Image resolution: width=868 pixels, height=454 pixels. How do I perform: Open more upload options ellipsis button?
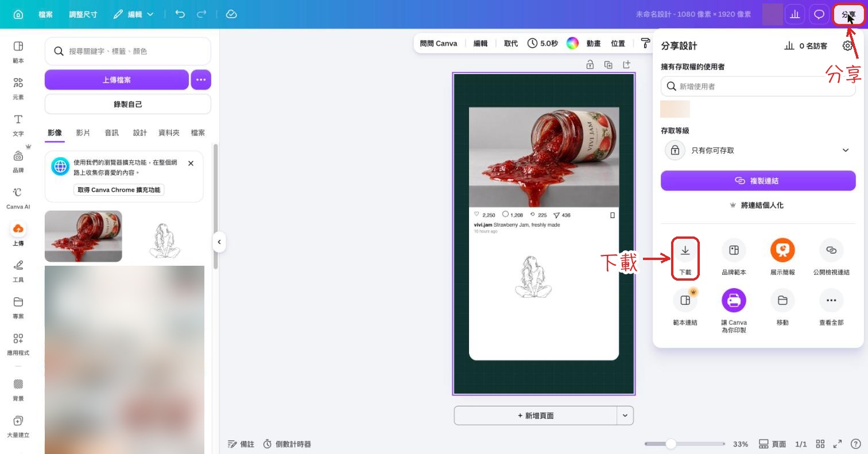[201, 80]
